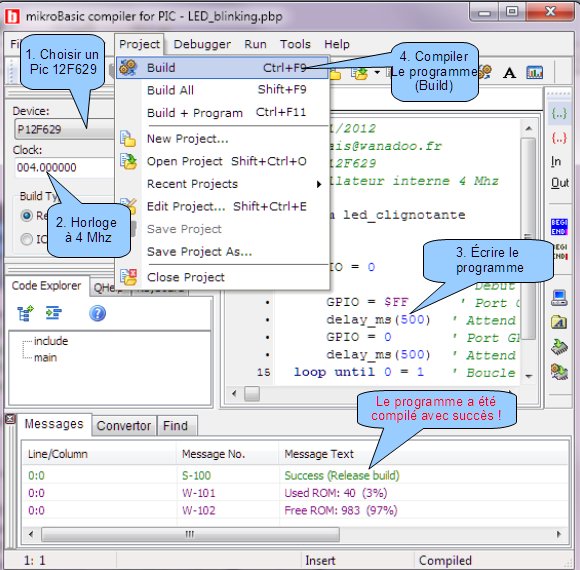Click the Message Text column header
Screen dimensions: 580x570
424,454
